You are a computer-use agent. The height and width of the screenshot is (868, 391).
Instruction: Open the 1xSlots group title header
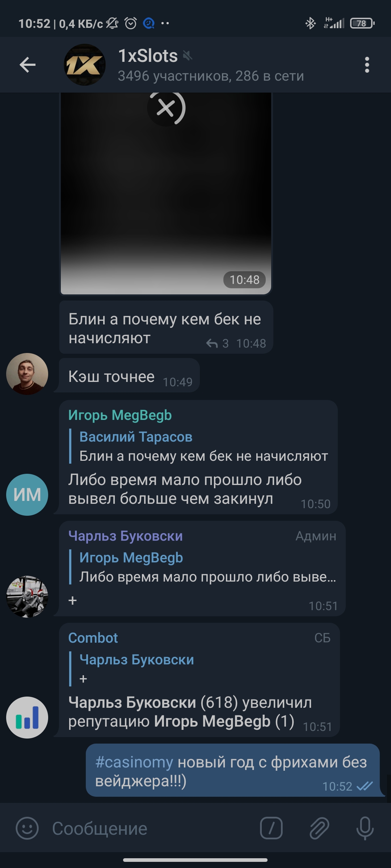click(x=211, y=65)
